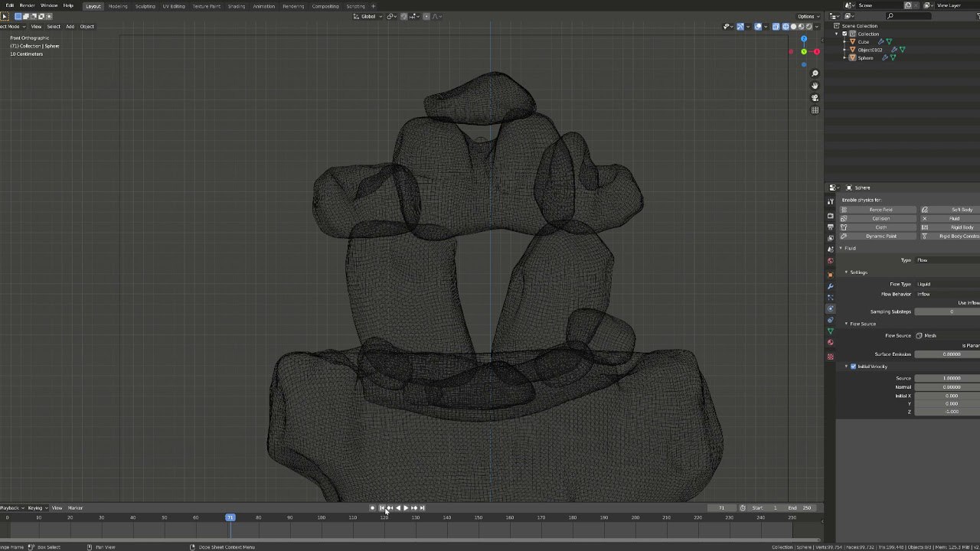This screenshot has height=551, width=980.
Task: Select solid viewport shading mode
Action: [x=793, y=27]
